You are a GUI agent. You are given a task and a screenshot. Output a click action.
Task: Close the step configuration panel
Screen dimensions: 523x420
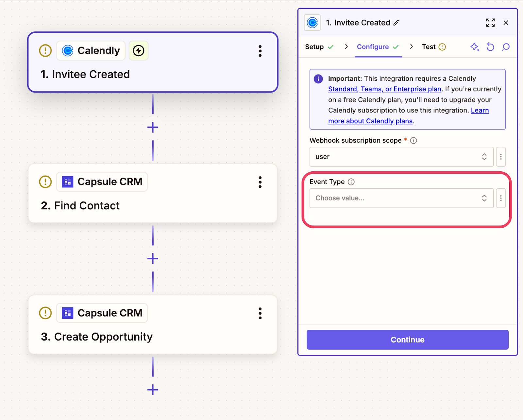(506, 23)
